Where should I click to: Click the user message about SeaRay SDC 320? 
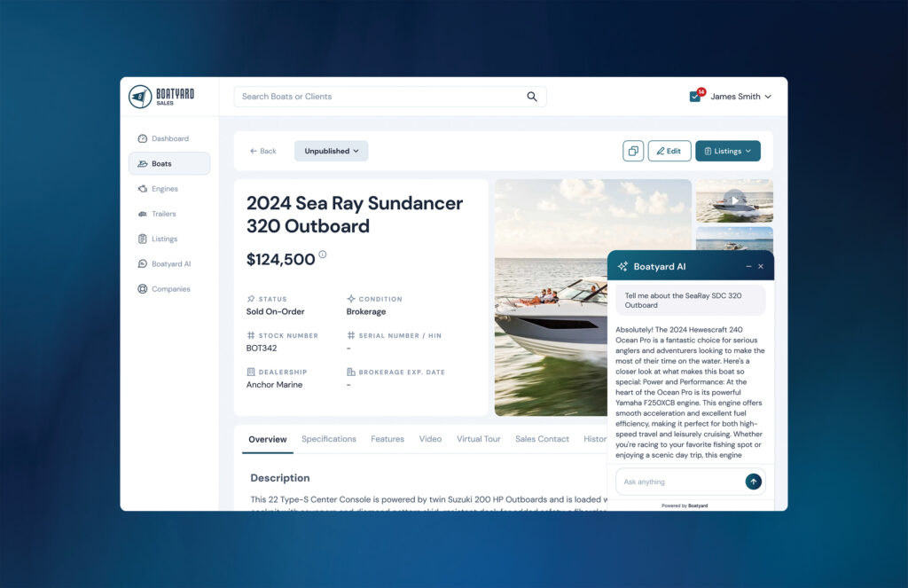[690, 300]
